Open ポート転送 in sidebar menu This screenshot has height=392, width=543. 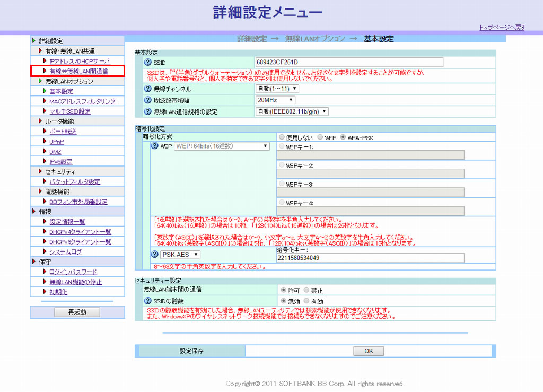[x=63, y=132]
